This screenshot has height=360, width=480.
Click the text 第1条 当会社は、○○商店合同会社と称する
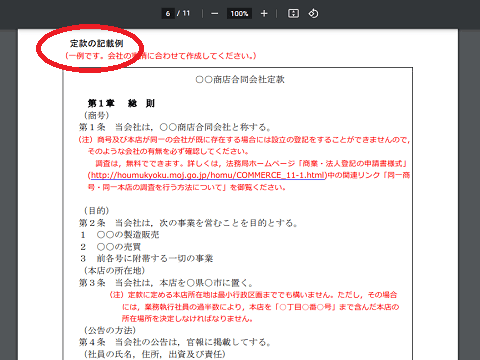175,127
